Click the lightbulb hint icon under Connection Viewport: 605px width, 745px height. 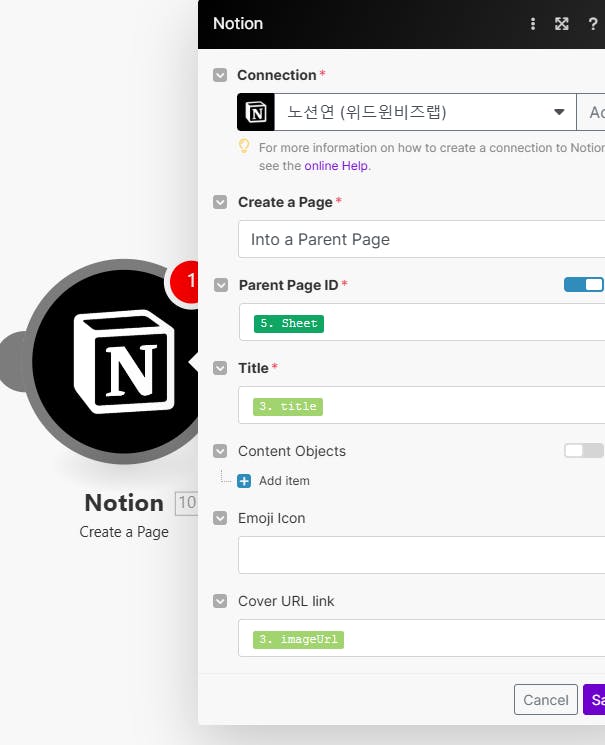point(244,146)
